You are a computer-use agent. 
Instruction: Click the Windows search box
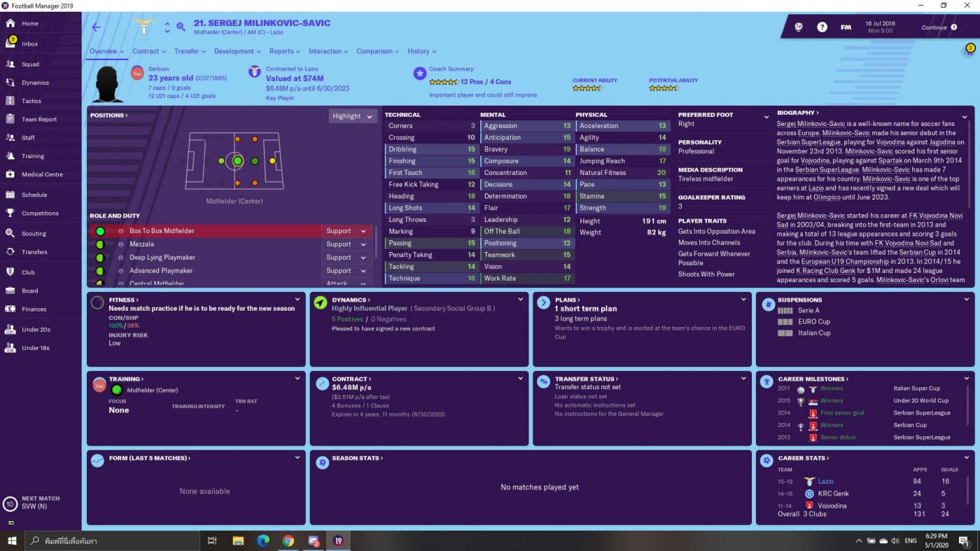[112, 540]
